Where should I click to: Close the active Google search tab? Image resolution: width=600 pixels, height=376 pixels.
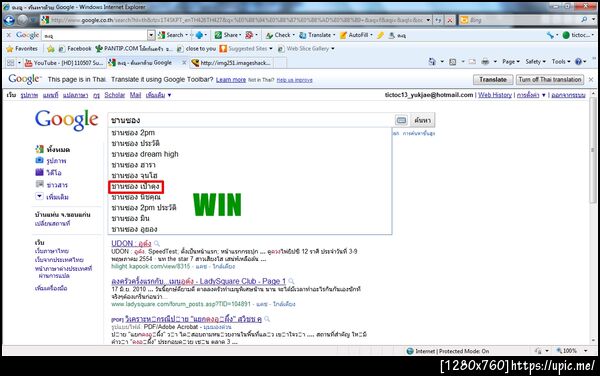click(184, 63)
